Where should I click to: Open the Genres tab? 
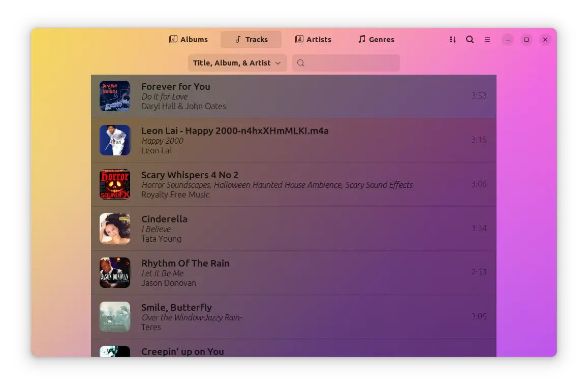pyautogui.click(x=376, y=40)
